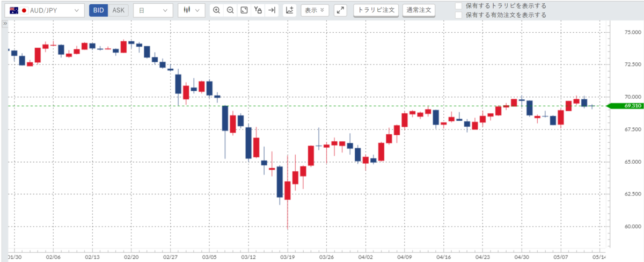The image size is (644, 262).
Task: Switch to the ASK price view
Action: click(119, 10)
